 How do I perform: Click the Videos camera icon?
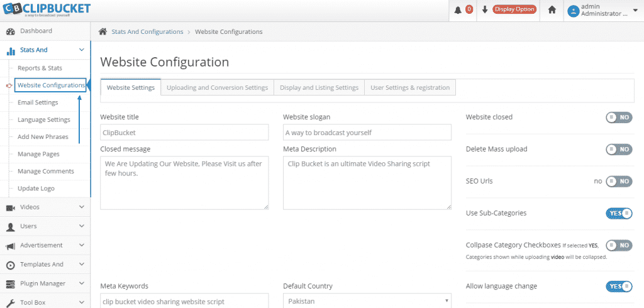click(x=11, y=208)
